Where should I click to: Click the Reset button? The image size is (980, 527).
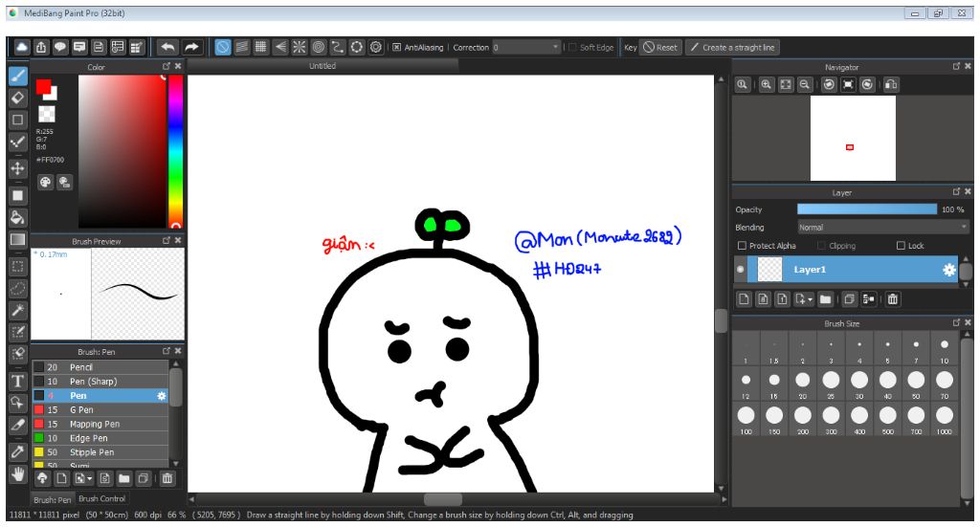[x=660, y=48]
